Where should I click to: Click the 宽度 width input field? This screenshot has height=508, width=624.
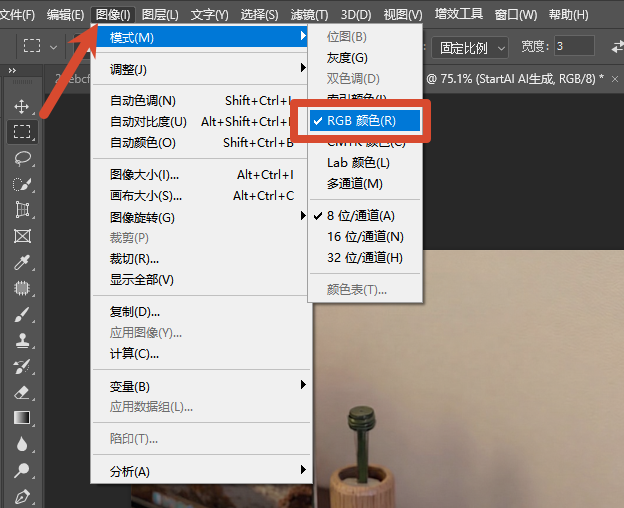[x=574, y=46]
